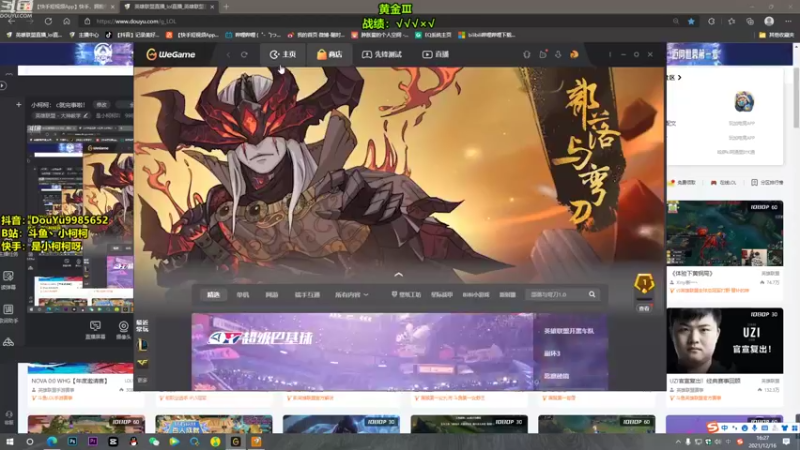Toggle the bookmark star for this page
Image resolution: width=800 pixels, height=450 pixels.
coord(691,21)
